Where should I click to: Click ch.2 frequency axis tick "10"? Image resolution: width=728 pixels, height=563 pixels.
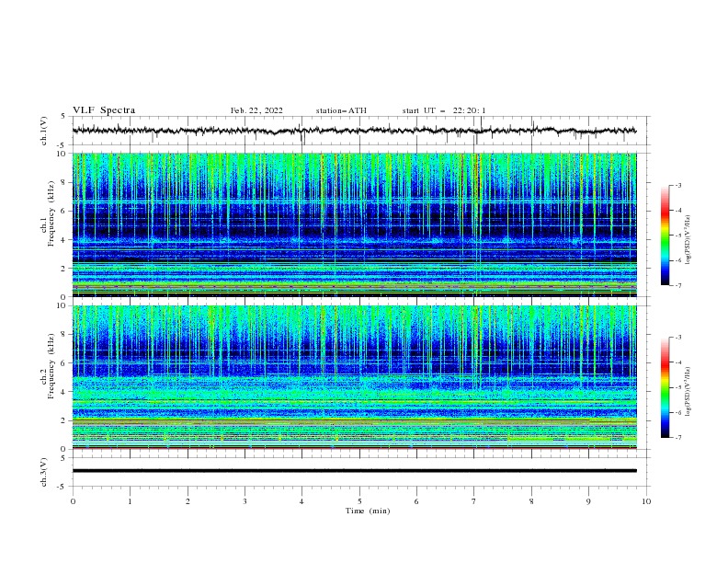click(63, 305)
